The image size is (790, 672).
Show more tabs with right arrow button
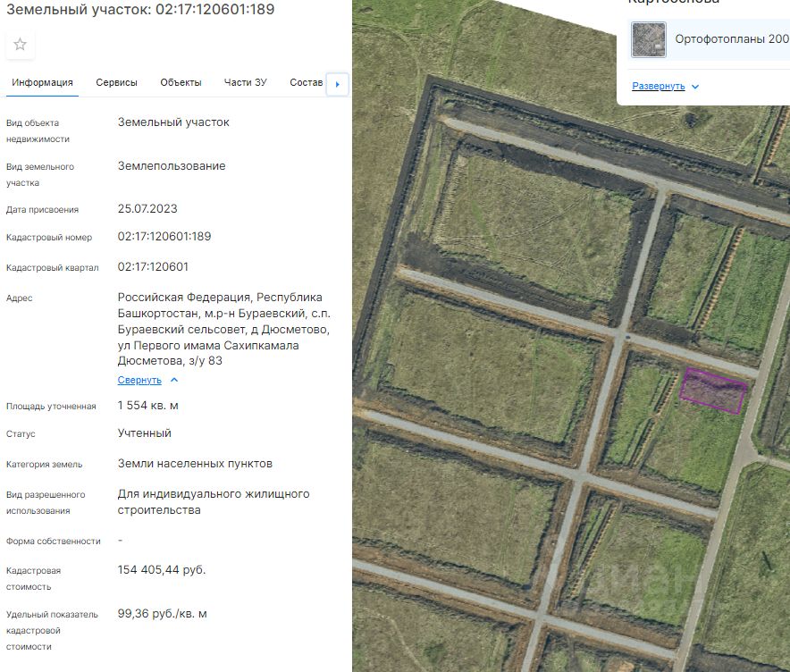click(x=338, y=84)
